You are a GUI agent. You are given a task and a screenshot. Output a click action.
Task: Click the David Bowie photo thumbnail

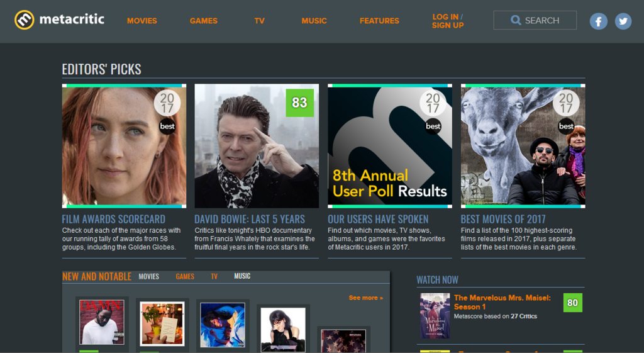click(257, 146)
